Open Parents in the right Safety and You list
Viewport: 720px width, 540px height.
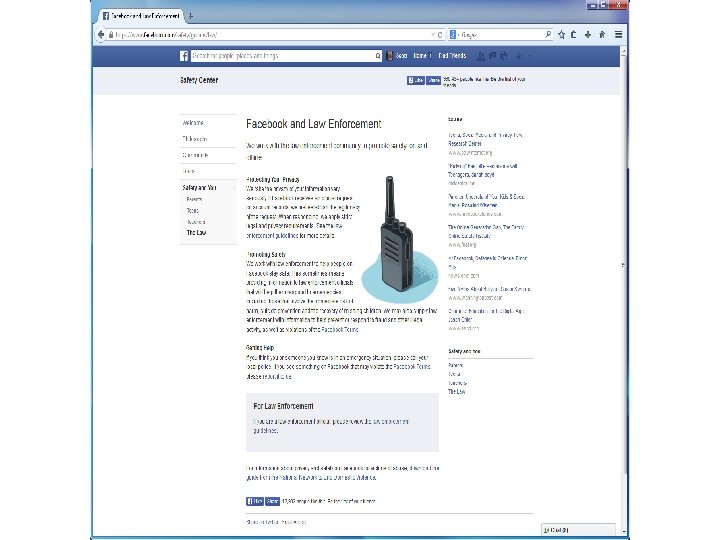(x=455, y=365)
